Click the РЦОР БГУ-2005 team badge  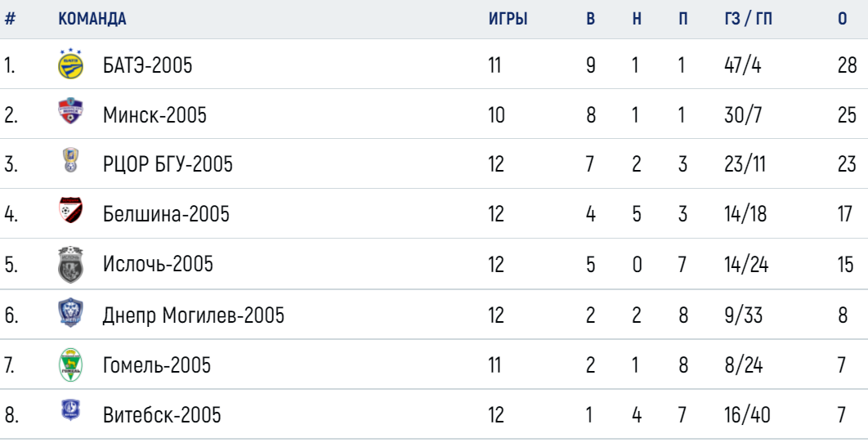coord(70,160)
